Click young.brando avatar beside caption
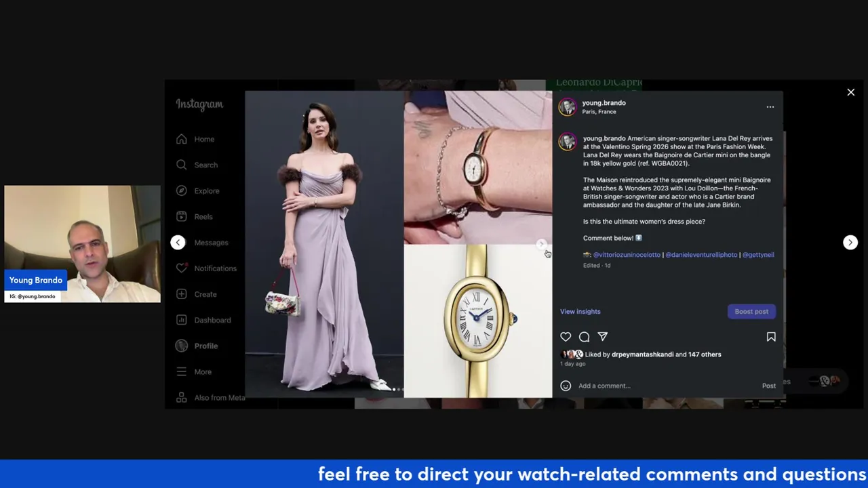 click(568, 142)
